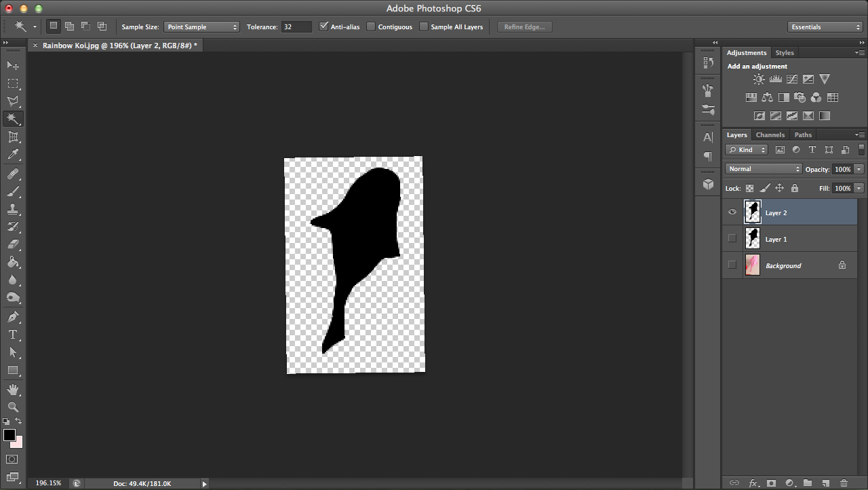Open the Essentials workspace switcher
Screen dimensions: 868x490
click(825, 26)
